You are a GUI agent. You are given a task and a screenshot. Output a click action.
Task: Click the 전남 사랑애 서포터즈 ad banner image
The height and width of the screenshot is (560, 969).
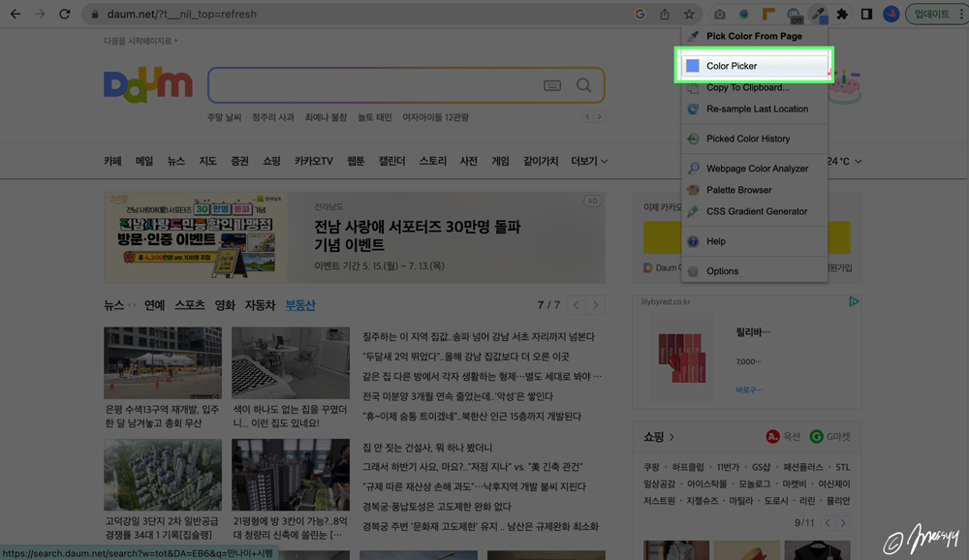(x=196, y=237)
